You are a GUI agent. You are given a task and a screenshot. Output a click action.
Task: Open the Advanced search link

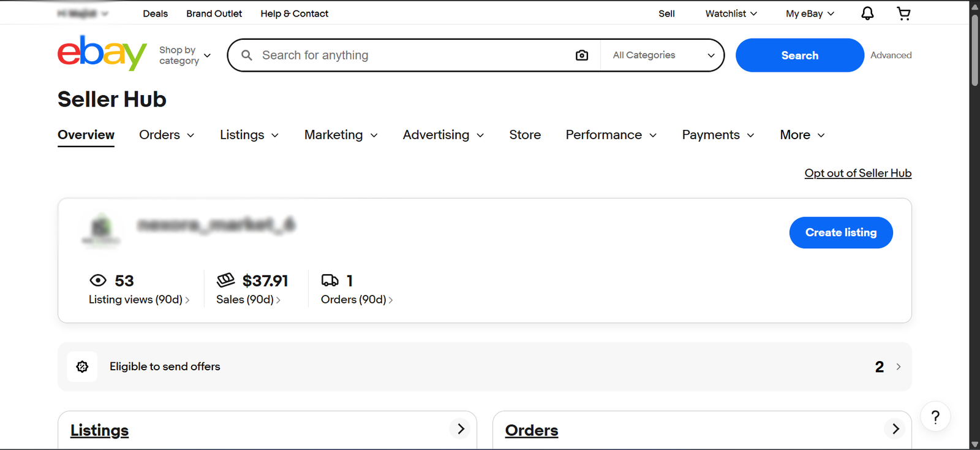coord(891,55)
